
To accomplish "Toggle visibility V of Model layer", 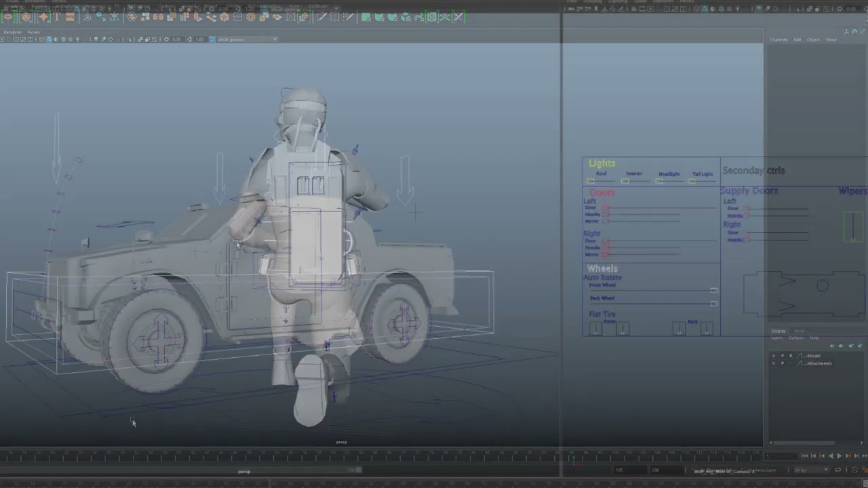I will (x=774, y=356).
